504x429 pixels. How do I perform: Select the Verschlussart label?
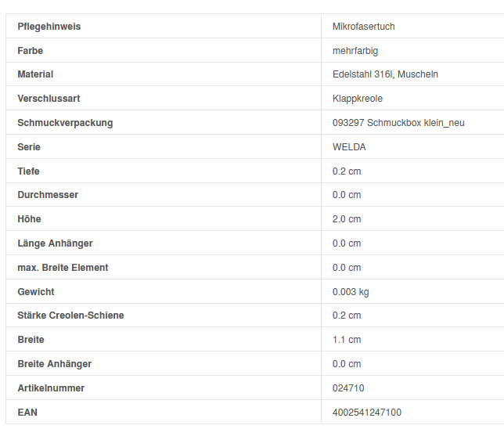(x=49, y=99)
